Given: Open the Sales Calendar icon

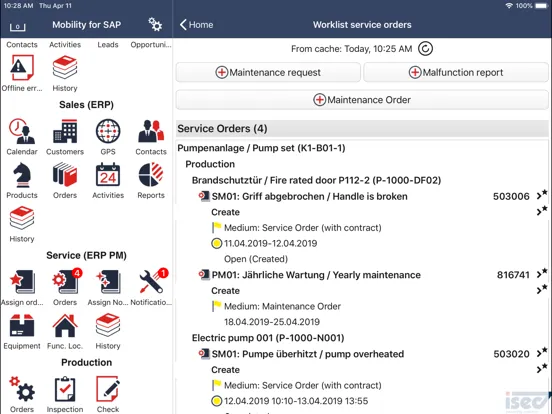Looking at the screenshot, I should (x=22, y=131).
